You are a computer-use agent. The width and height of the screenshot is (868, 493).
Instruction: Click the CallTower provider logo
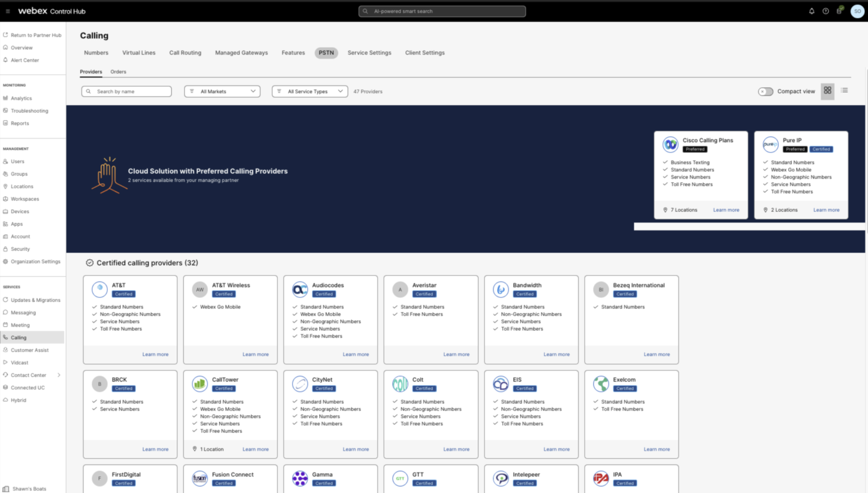point(200,384)
